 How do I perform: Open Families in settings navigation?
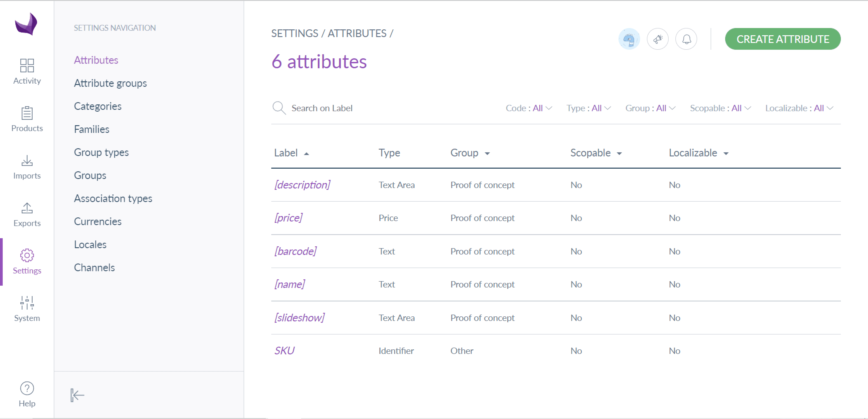point(92,129)
